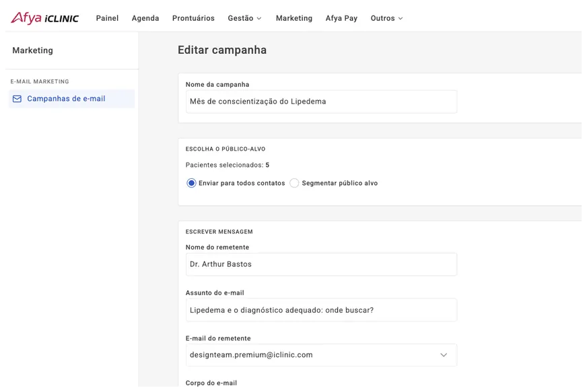Screen dimensions: 587x392
Task: Open Afya Pay in the navbar
Action: pyautogui.click(x=341, y=18)
